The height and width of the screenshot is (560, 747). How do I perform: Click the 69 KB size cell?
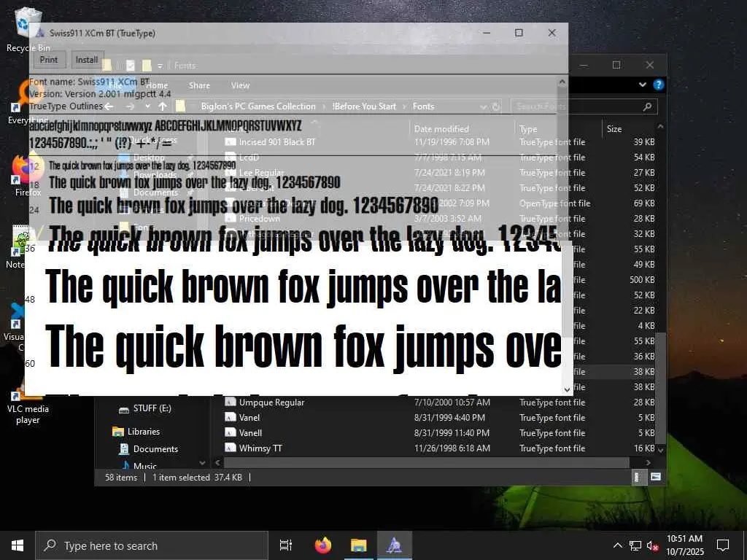pyautogui.click(x=644, y=203)
